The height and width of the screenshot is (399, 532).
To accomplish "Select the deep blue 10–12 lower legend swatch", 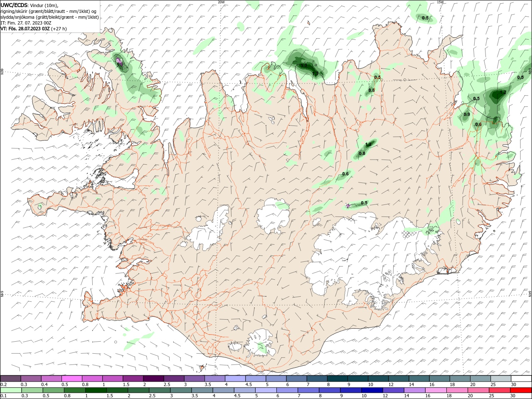I will point(372,390).
